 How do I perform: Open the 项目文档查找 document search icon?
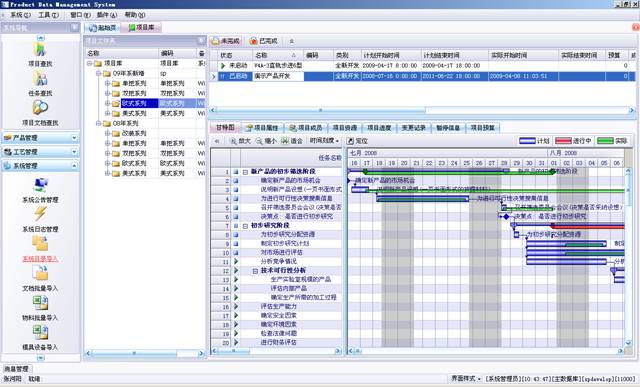click(x=40, y=108)
